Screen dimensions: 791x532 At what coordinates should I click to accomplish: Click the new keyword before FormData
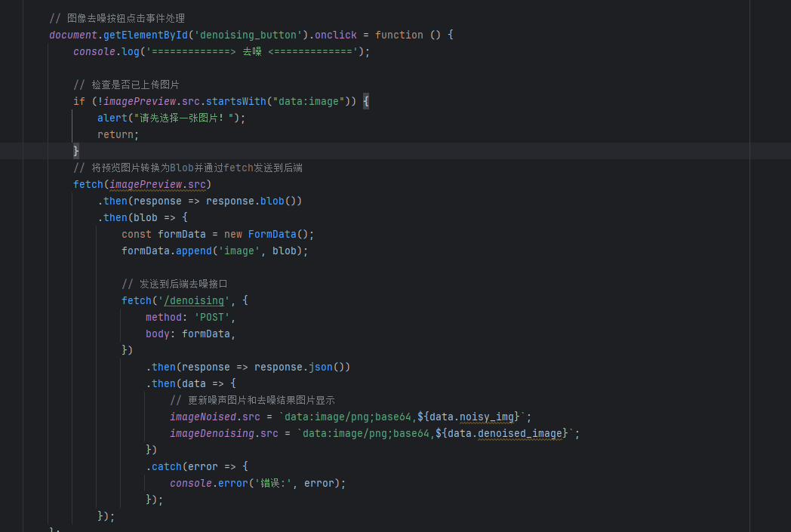tap(233, 235)
